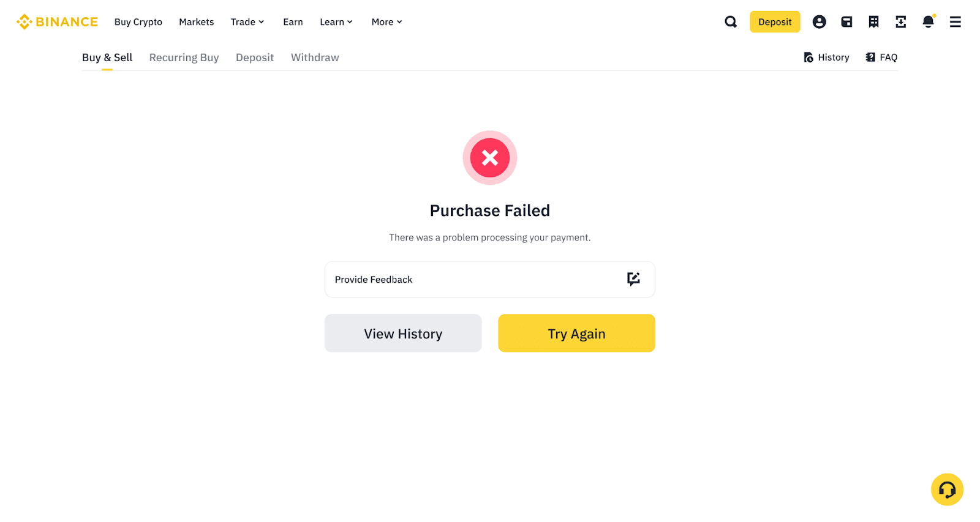Expand the More dropdown menu
Screen dimensions: 980x522
(x=387, y=22)
